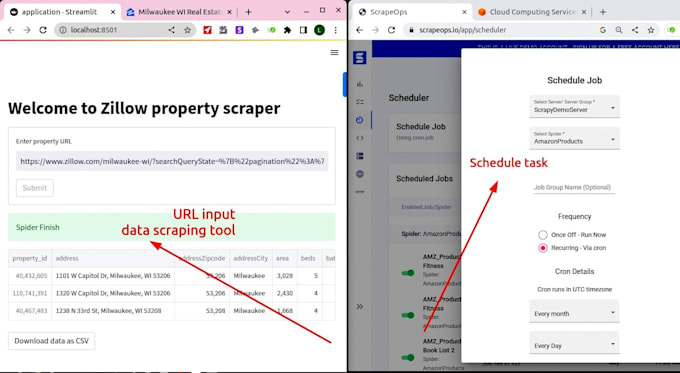Image resolution: width=680 pixels, height=373 pixels.
Task: Click the zoom magnifier in ScrapeOps address bar
Action: 619,30
